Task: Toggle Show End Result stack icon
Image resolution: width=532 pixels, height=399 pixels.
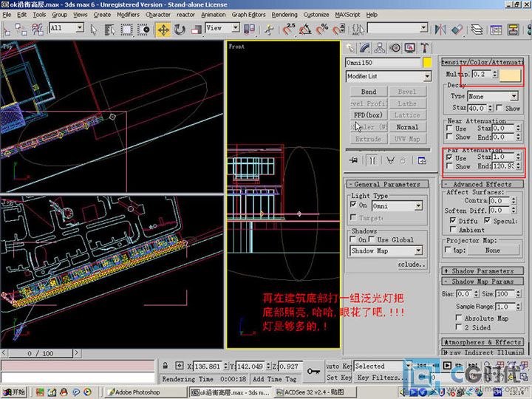Action: (x=372, y=160)
